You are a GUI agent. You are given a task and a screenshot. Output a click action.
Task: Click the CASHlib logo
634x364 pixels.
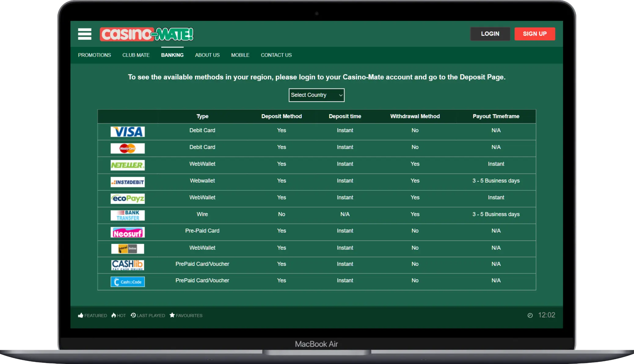128,265
